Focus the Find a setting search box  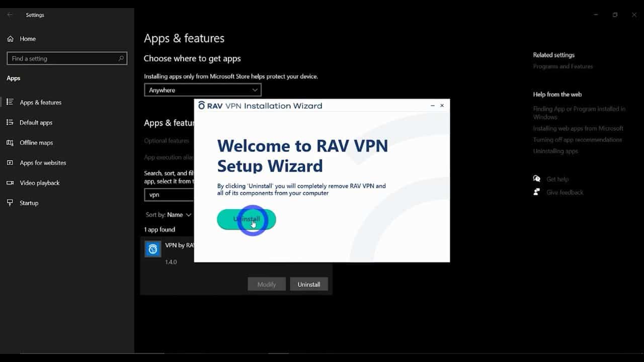coord(67,58)
